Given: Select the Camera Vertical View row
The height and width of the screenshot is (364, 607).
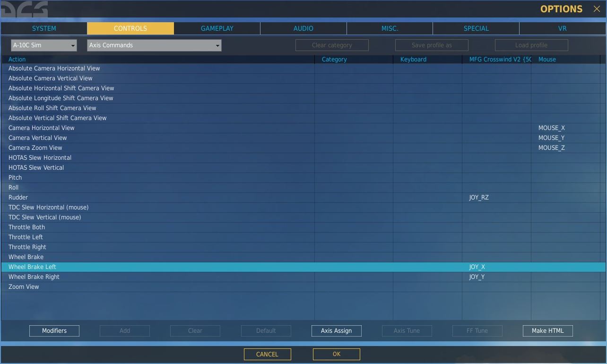Looking at the screenshot, I should point(303,138).
